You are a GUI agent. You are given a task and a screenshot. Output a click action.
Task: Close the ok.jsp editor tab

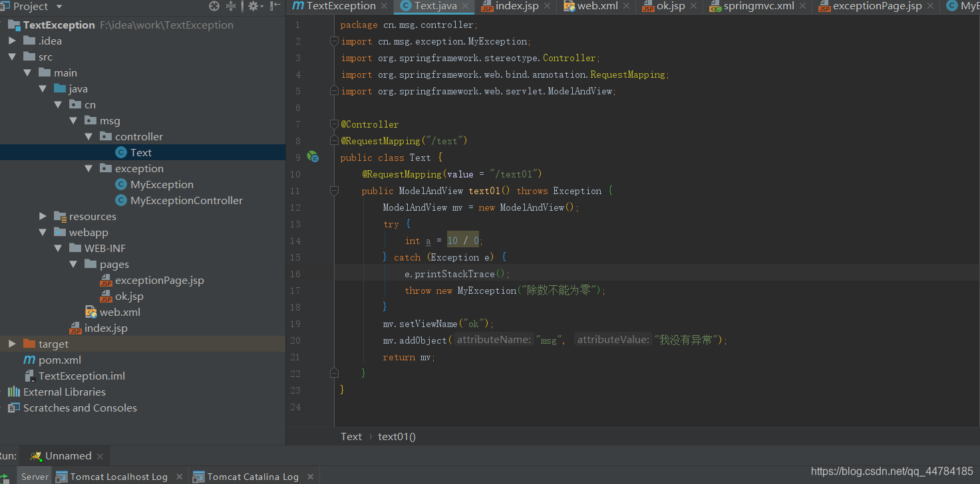click(x=693, y=6)
